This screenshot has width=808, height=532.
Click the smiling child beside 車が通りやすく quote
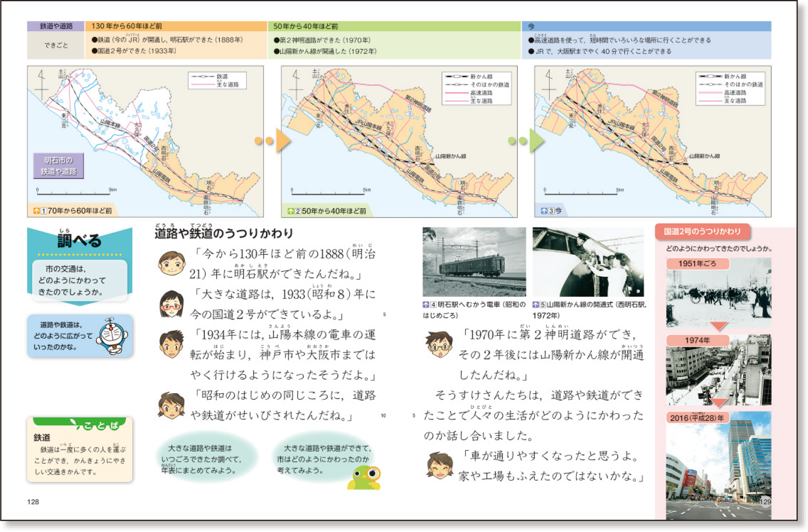(x=439, y=465)
